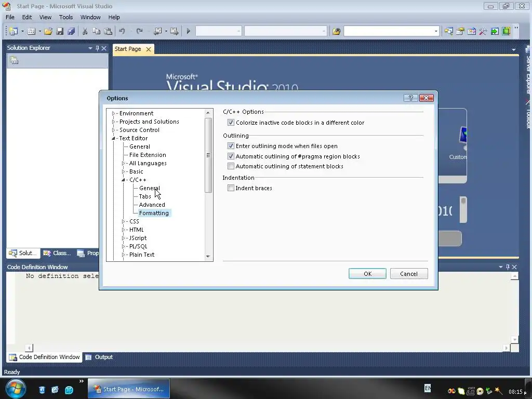Click Cancel in the Options dialog
The width and height of the screenshot is (532, 399).
[x=409, y=273]
